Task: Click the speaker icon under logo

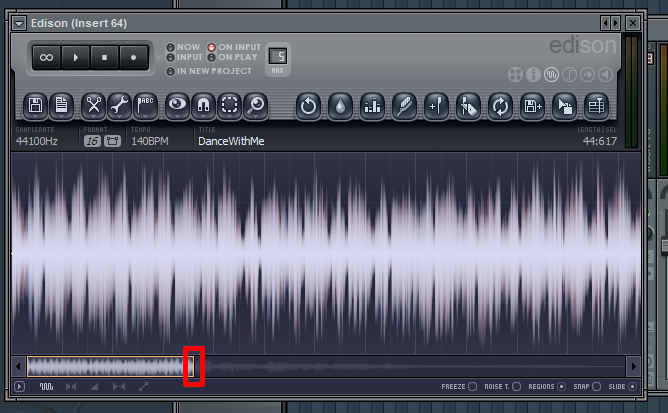Action: (x=605, y=75)
